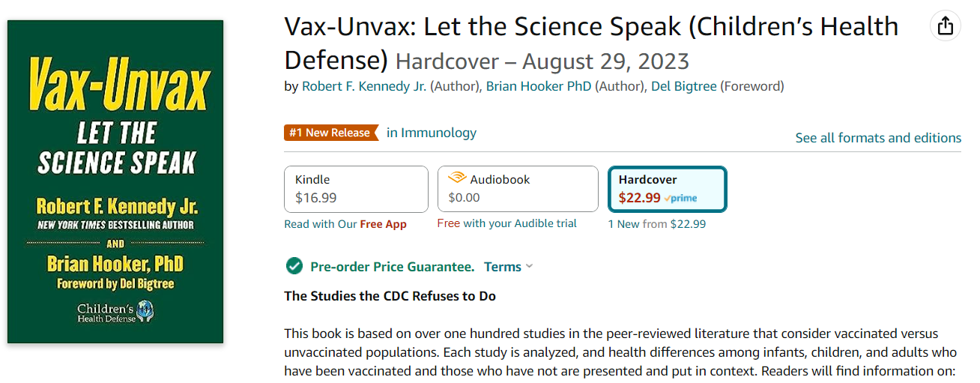The image size is (980, 383).
Task: Select the Audiobook format option
Action: pyautogui.click(x=518, y=190)
